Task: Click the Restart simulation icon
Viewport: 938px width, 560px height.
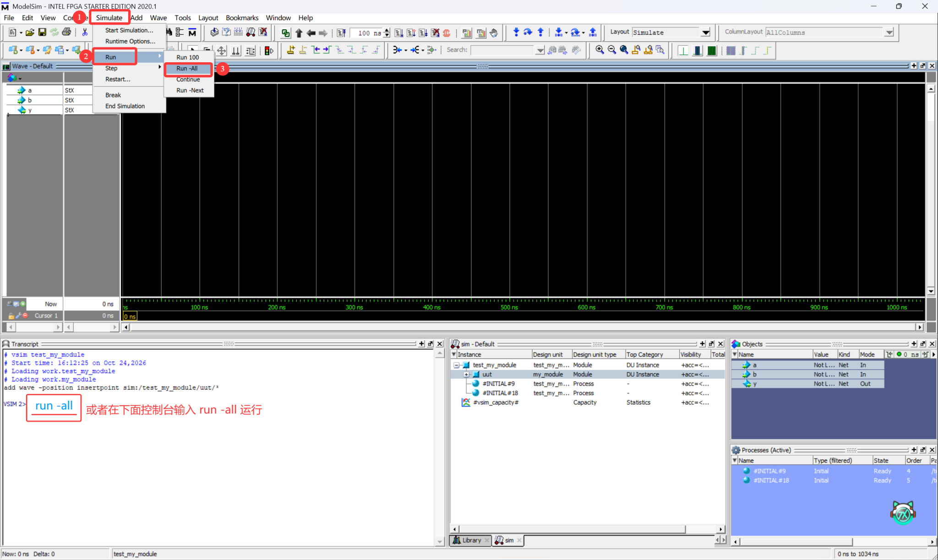Action: (x=342, y=33)
